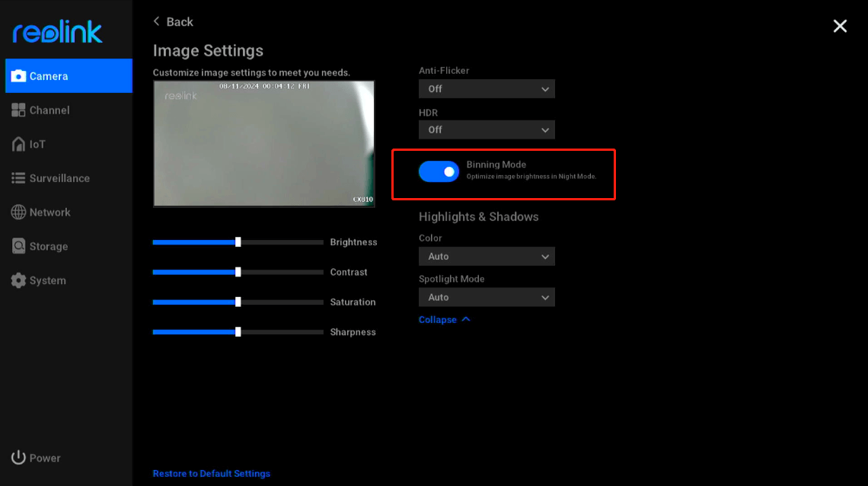Click the Sharpness label

click(x=353, y=332)
